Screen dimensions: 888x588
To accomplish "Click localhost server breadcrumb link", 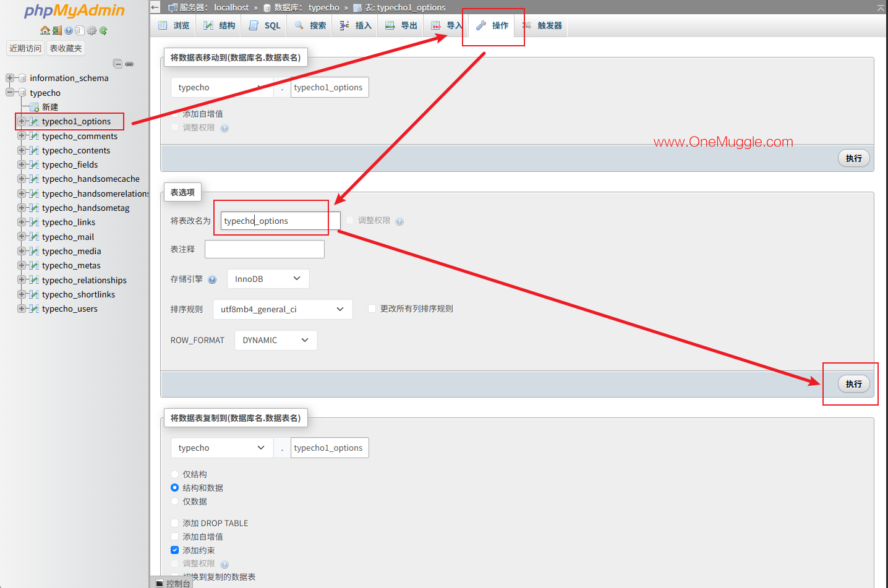I will click(x=231, y=7).
